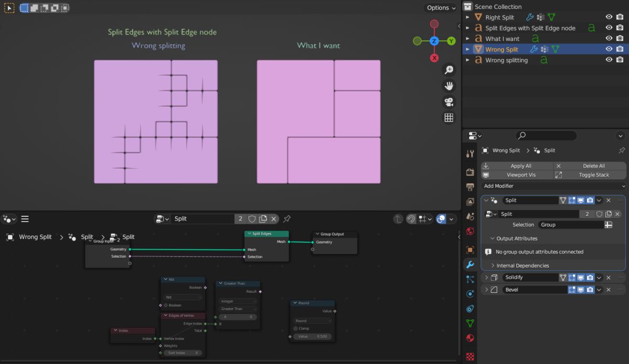Hide Right Split in viewport via eye icon
Viewport: 629px width, 364px height.
pos(609,17)
